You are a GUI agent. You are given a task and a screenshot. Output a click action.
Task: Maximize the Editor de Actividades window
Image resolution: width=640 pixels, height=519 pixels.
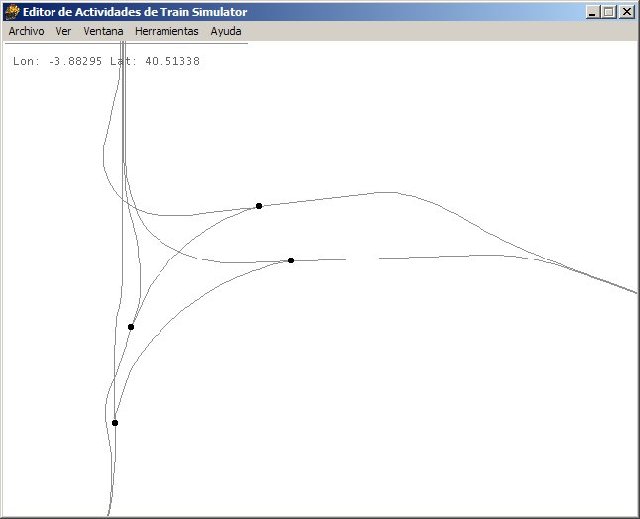[x=609, y=12]
